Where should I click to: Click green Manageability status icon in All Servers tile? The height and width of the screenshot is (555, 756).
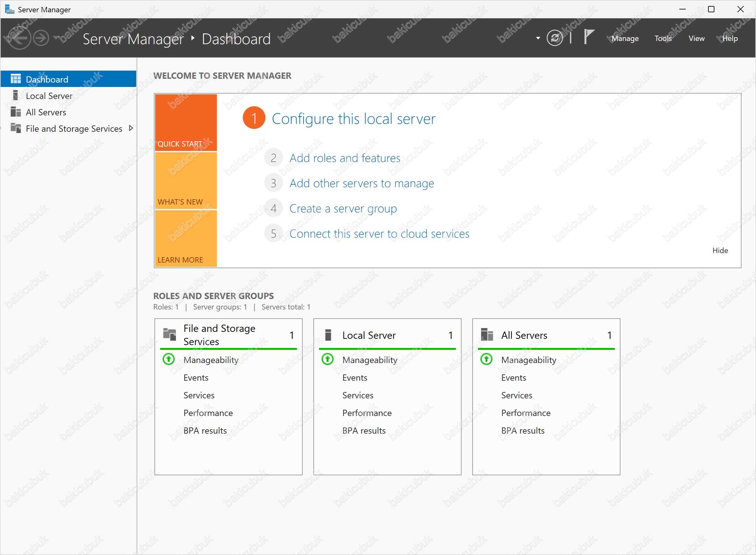click(486, 360)
